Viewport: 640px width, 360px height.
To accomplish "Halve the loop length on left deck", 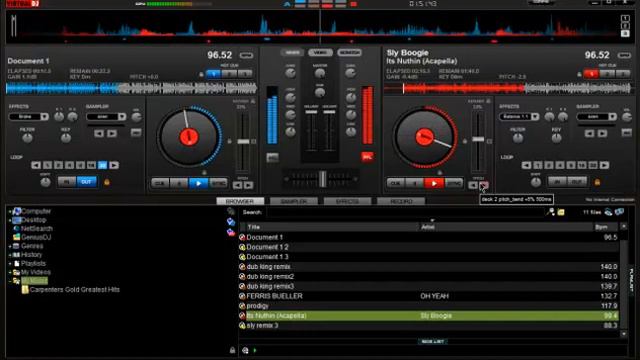I will [x=36, y=165].
